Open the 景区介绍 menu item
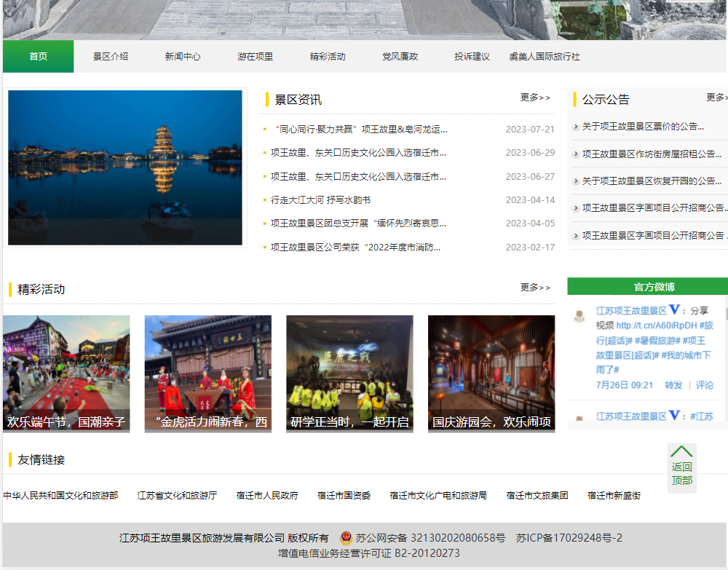Image resolution: width=728 pixels, height=570 pixels. point(111,57)
